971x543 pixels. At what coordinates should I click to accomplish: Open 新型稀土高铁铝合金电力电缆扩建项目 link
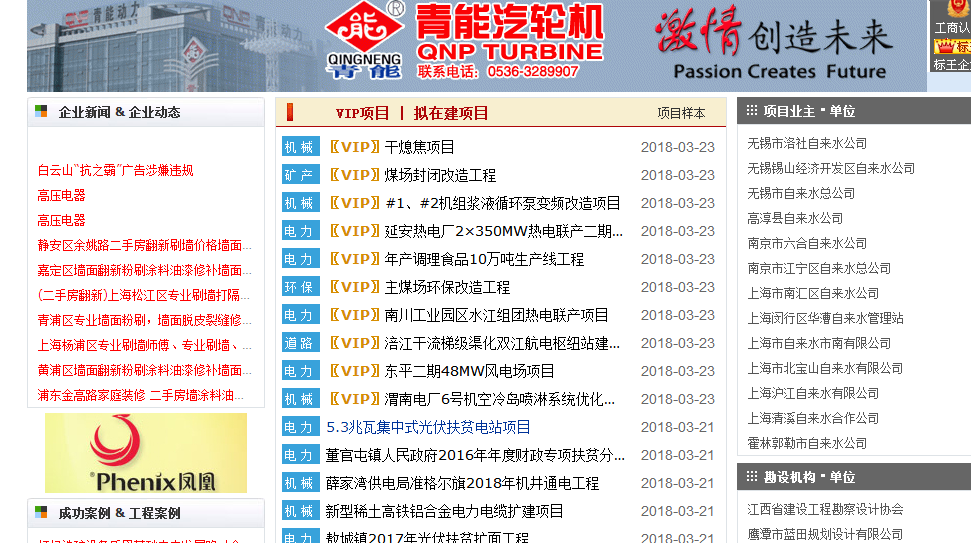[x=445, y=511]
